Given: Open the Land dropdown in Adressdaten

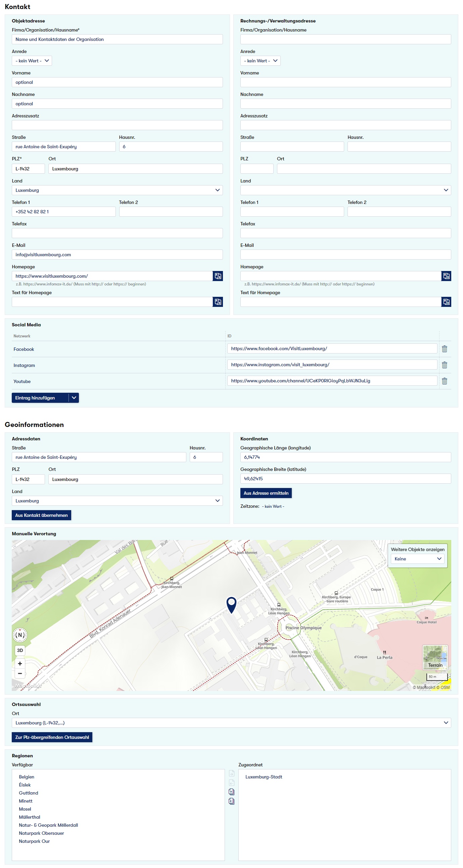Looking at the screenshot, I should pyautogui.click(x=117, y=501).
